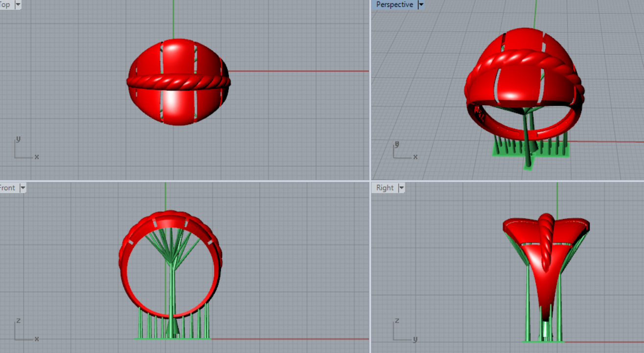Expand the Right viewport menu arrow
Image resolution: width=644 pixels, height=353 pixels.
pos(401,188)
